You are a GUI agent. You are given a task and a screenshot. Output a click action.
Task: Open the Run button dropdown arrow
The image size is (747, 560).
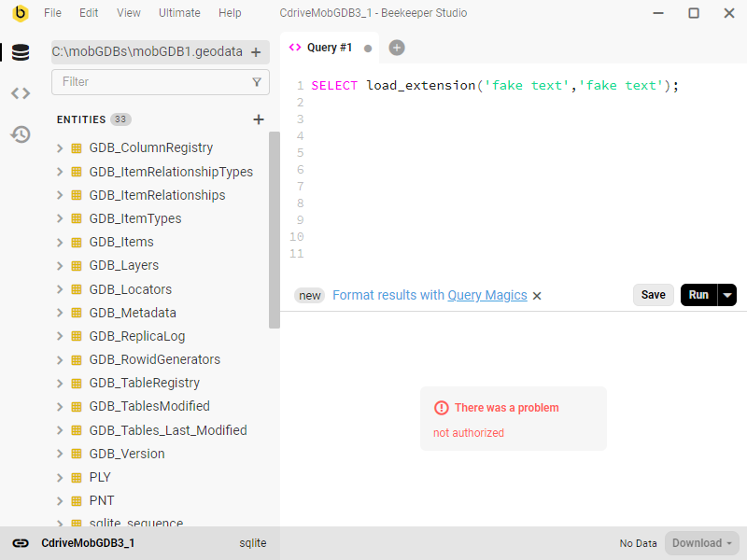727,295
